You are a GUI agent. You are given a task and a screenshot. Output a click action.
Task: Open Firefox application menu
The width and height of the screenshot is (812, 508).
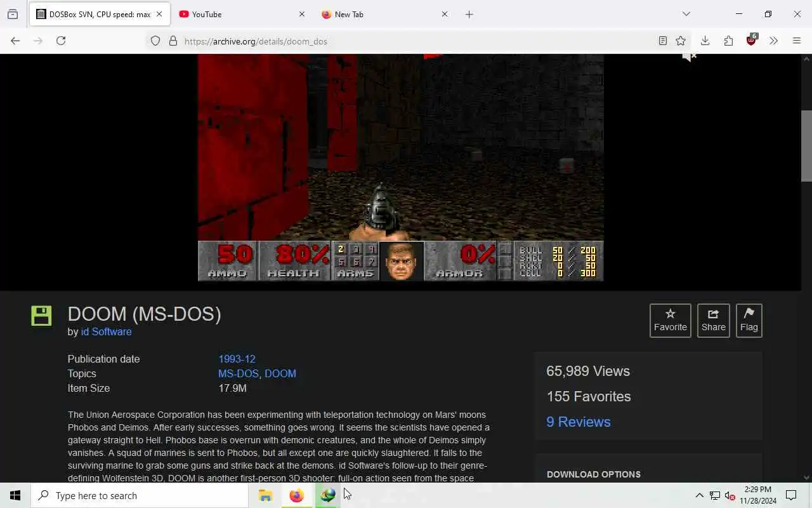click(x=797, y=41)
